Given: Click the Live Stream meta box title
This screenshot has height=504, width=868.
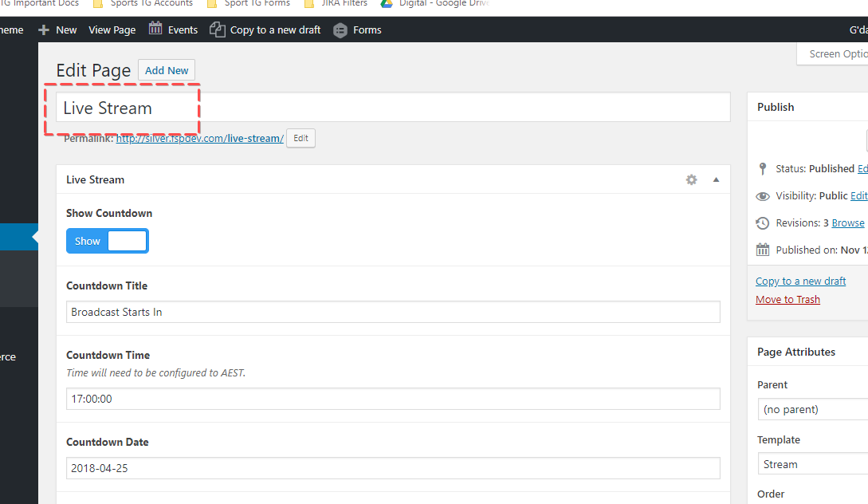Looking at the screenshot, I should coord(95,179).
